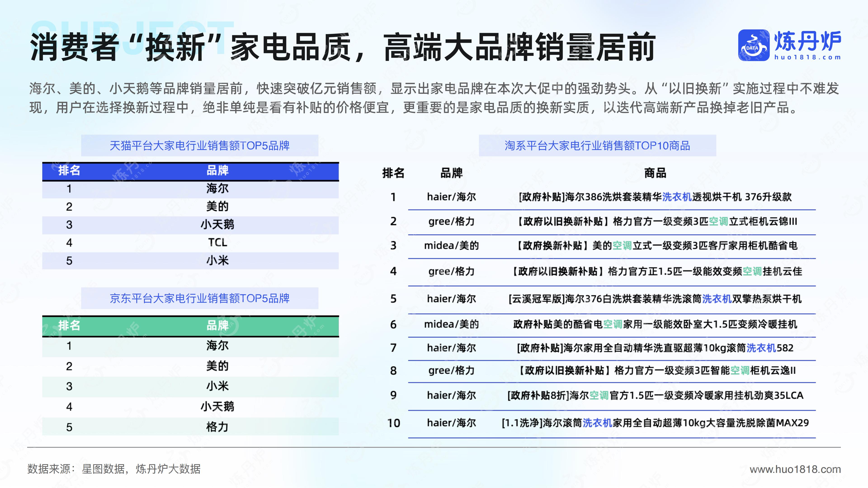The width and height of the screenshot is (868, 488).
Task: Select haier/海尔 brand in rank 1 row
Action: click(452, 197)
